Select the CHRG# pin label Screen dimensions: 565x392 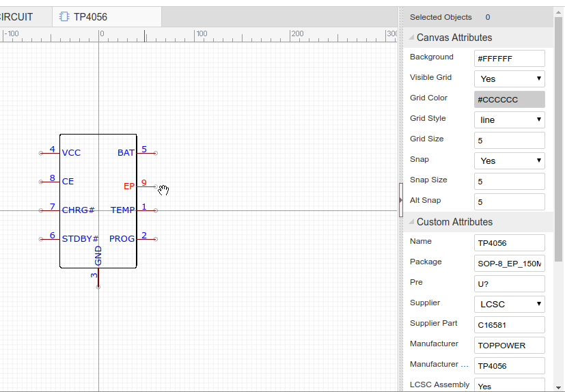[78, 210]
